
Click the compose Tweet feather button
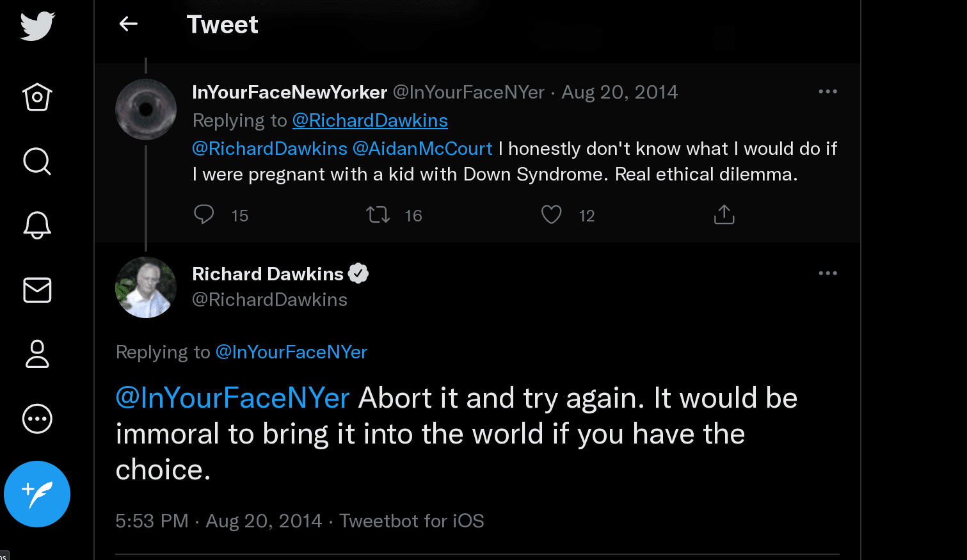37,494
